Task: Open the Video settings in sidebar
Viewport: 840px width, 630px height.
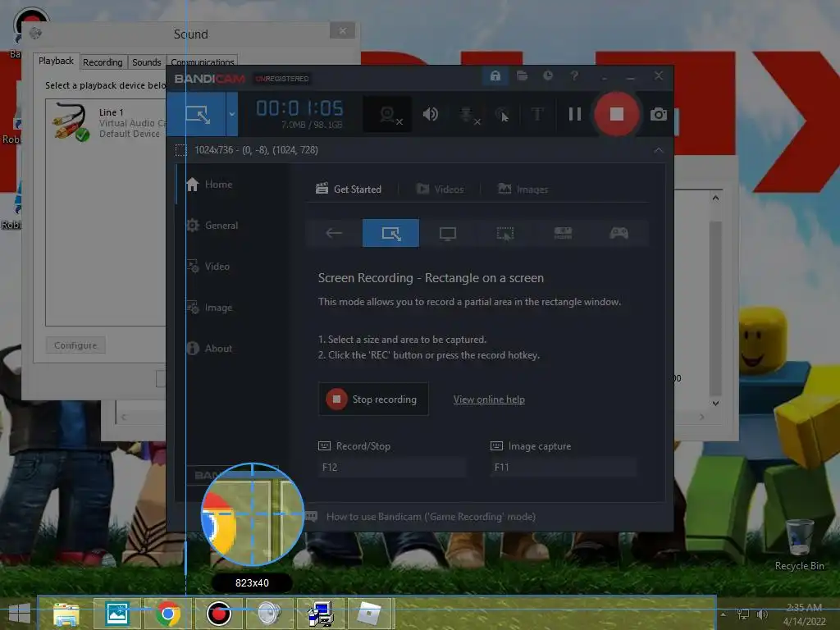Action: [208, 267]
